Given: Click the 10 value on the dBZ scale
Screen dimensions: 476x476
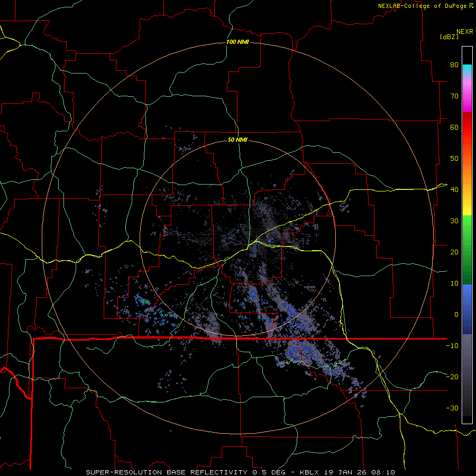Looking at the screenshot, I should [x=454, y=283].
